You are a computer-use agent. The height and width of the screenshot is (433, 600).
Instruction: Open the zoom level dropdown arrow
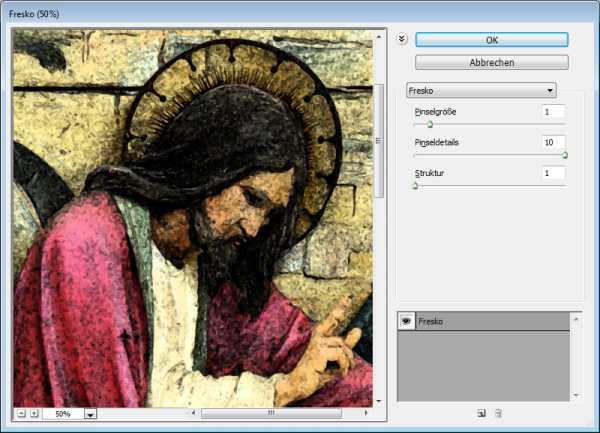[90, 414]
